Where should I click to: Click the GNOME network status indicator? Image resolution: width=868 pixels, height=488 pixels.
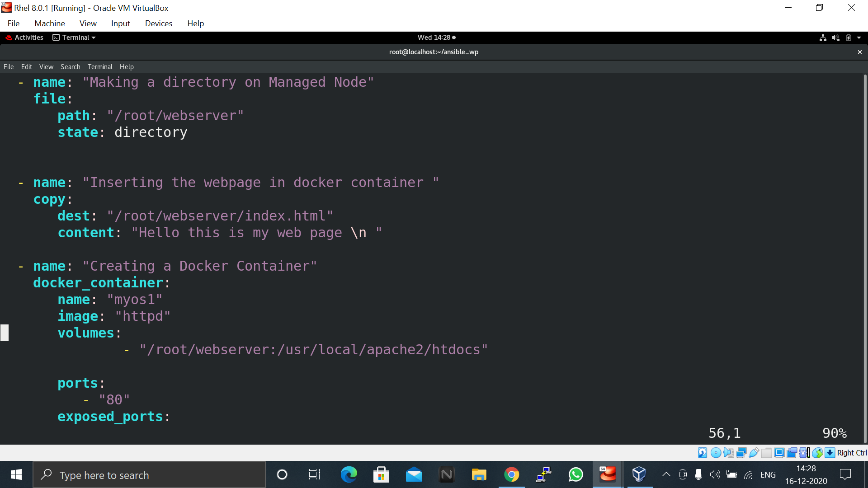[823, 38]
